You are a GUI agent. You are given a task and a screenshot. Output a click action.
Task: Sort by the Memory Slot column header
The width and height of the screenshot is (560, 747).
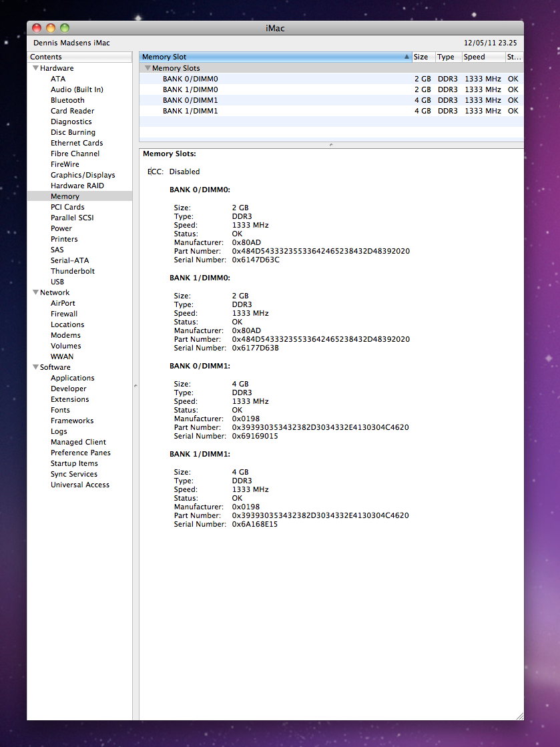(x=275, y=57)
